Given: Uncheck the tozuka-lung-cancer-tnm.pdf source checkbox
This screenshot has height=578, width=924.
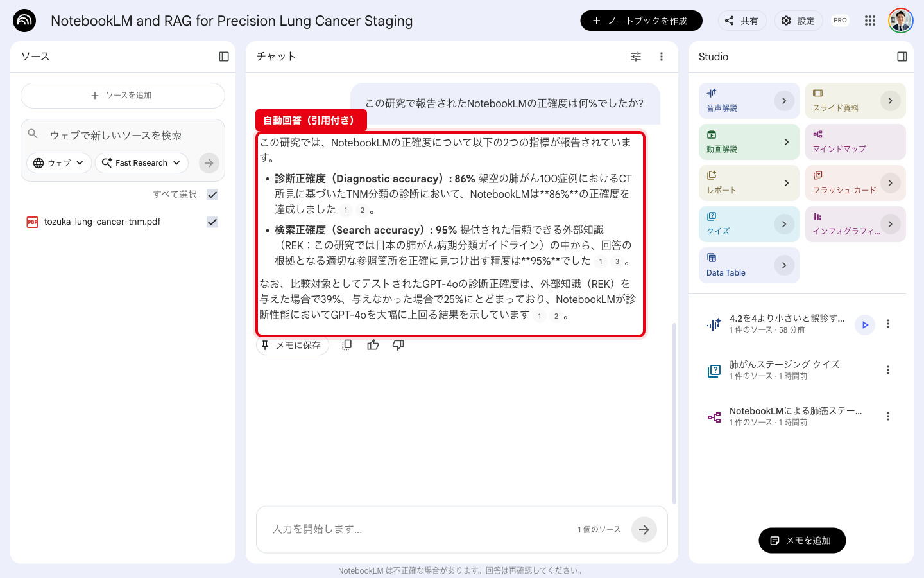Looking at the screenshot, I should pos(212,222).
